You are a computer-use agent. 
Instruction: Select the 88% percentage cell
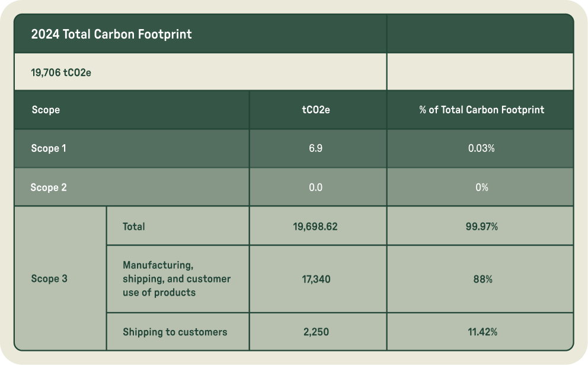click(481, 279)
